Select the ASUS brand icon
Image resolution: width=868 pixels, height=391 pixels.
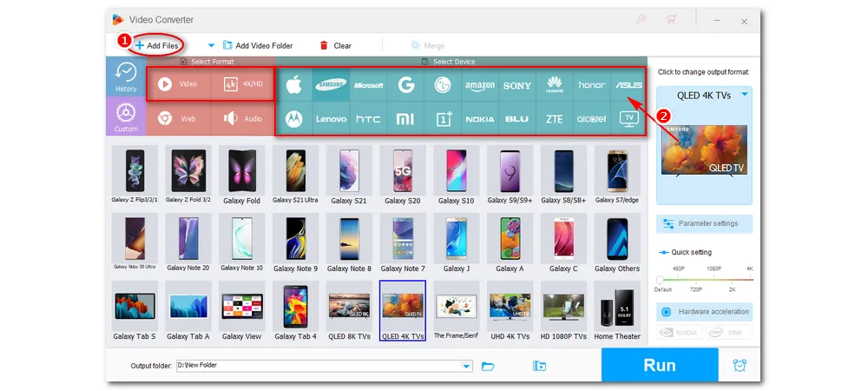pyautogui.click(x=628, y=85)
